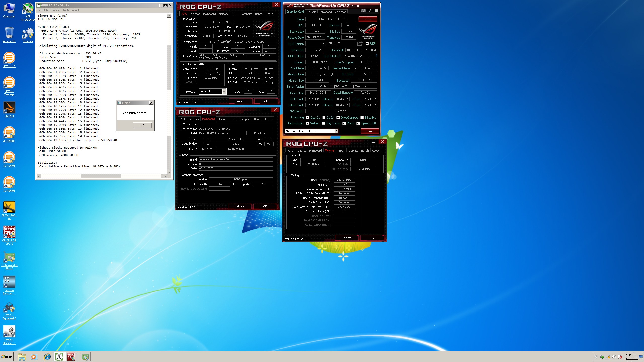
Task: Launch the 3DMark06 desktop shortcut
Action: [x=9, y=184]
